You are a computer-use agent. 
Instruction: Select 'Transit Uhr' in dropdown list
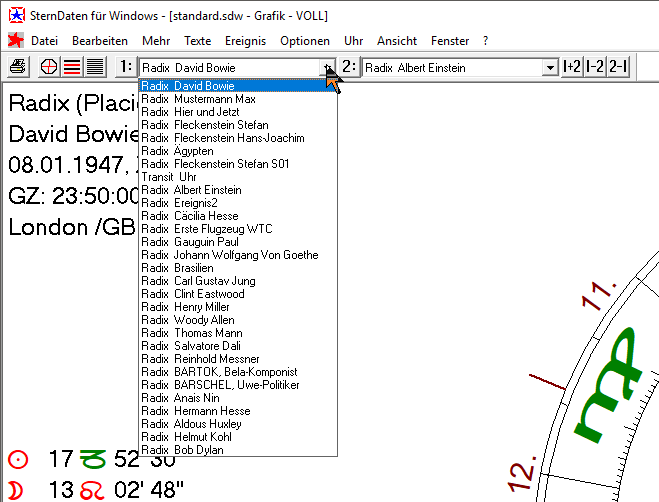tap(238, 177)
